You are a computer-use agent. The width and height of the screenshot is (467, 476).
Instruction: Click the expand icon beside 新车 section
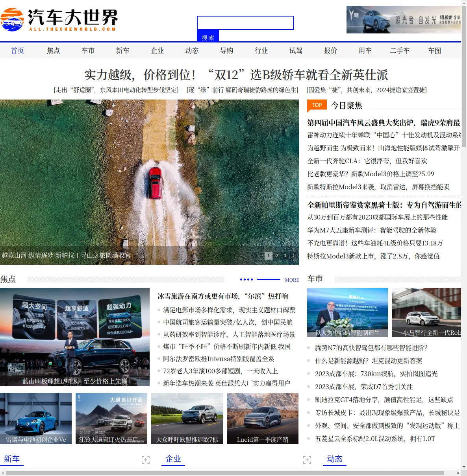(146, 460)
